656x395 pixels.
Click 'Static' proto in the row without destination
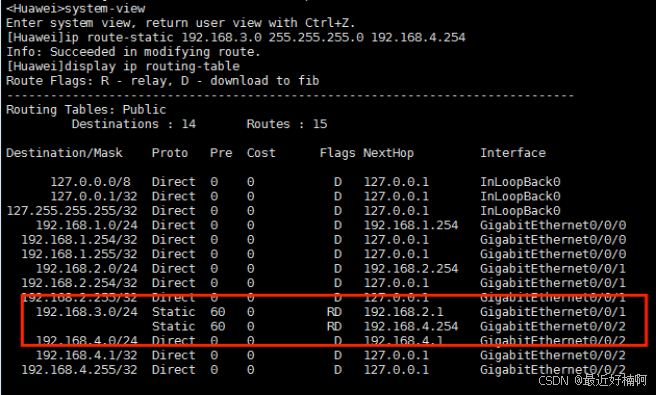[174, 326]
